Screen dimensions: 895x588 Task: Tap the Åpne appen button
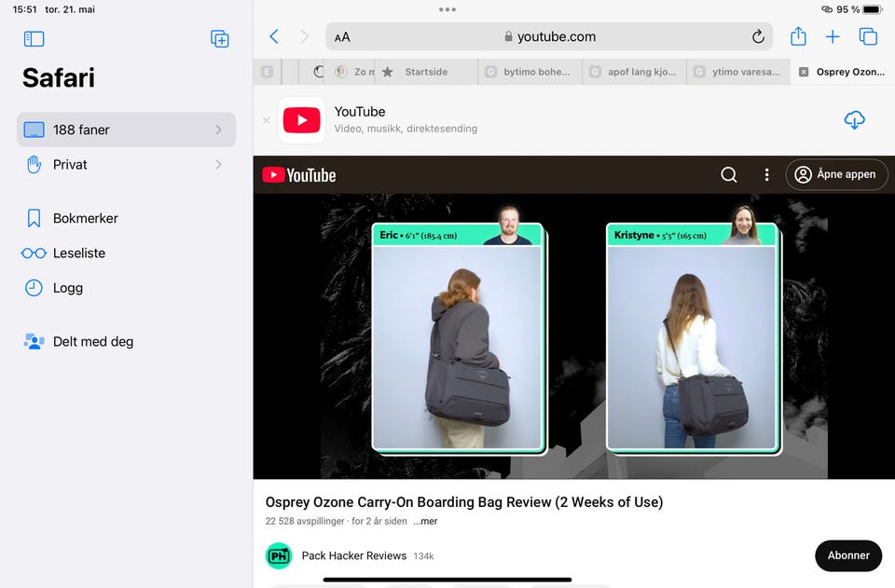[x=836, y=174]
